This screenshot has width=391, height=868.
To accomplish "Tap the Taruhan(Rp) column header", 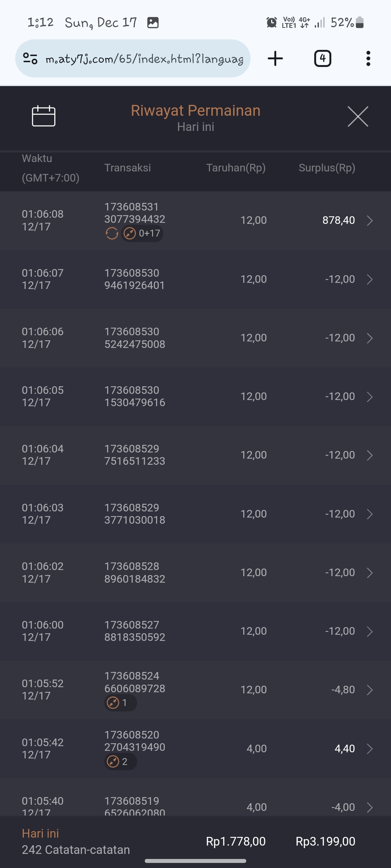I will point(236,168).
